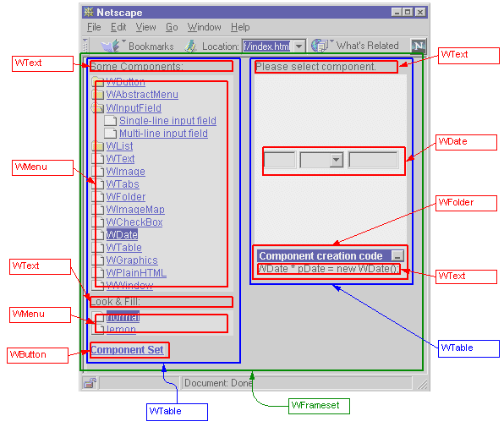Viewport: 504px width, 427px height.
Task: Open the File menu
Action: (94, 27)
